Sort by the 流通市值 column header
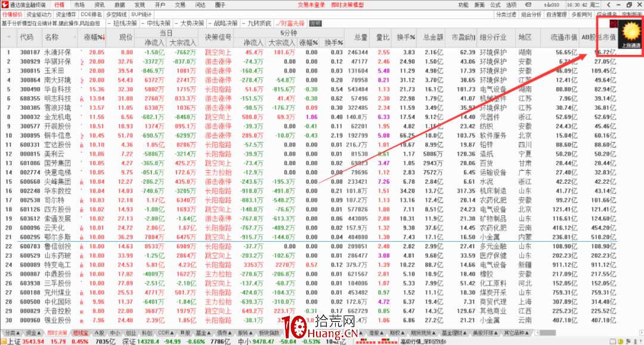This screenshot has height=345, width=644. (x=564, y=38)
